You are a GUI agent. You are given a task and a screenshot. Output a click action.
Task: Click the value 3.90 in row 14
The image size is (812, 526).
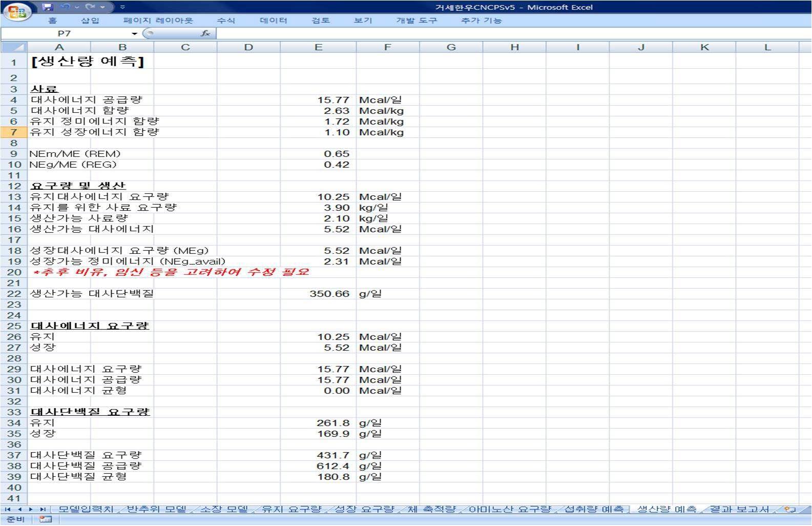pyautogui.click(x=337, y=208)
